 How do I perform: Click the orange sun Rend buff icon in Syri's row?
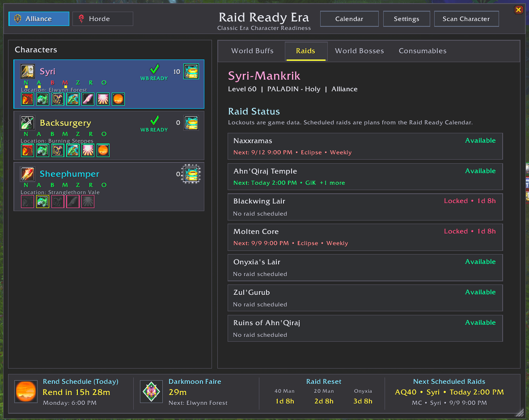118,99
